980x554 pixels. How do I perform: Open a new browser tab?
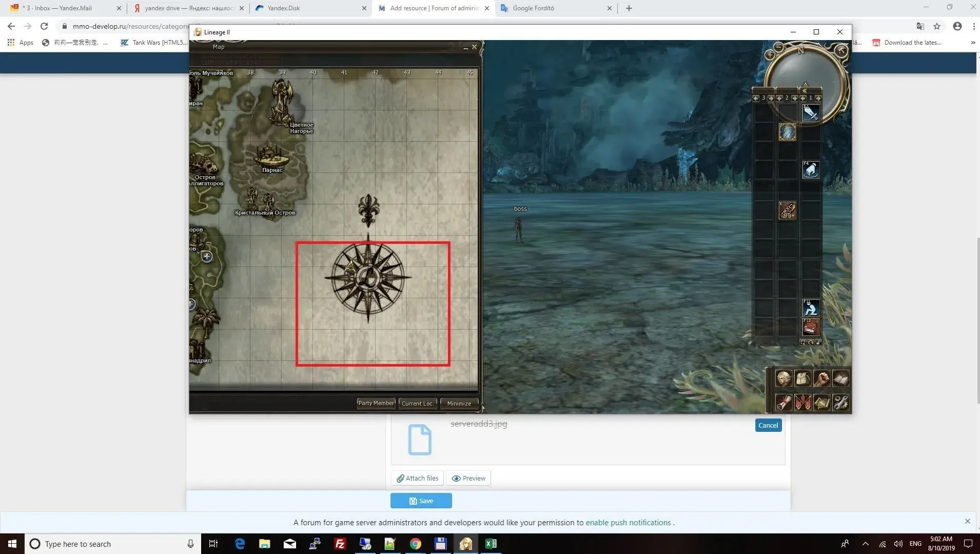tap(629, 8)
